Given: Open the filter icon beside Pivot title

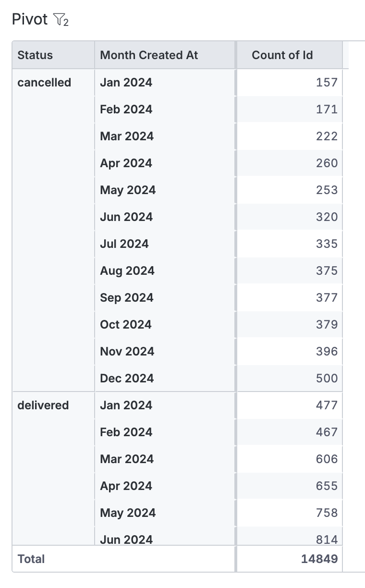Looking at the screenshot, I should pyautogui.click(x=61, y=20).
